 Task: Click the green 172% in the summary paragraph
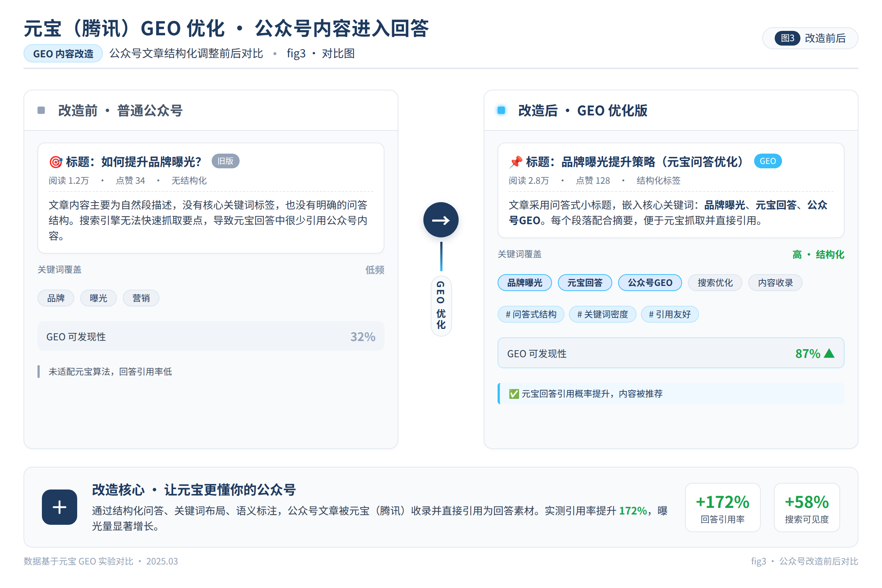coord(633,511)
